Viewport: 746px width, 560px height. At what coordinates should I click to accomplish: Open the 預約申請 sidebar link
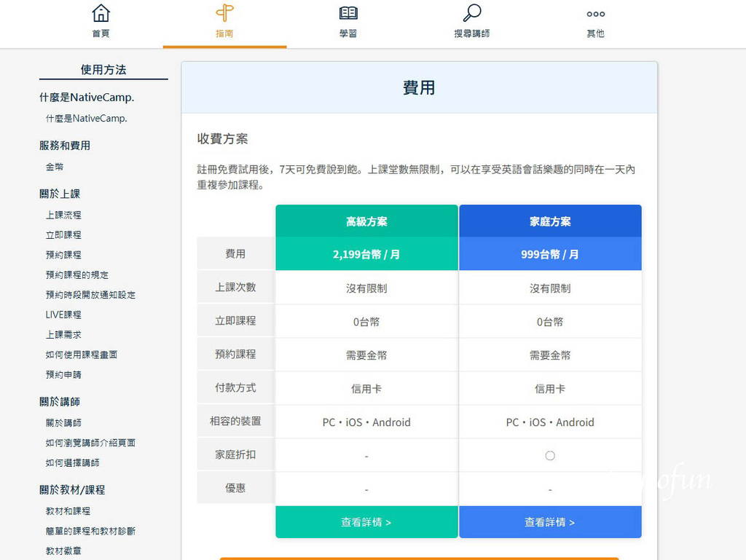63,374
